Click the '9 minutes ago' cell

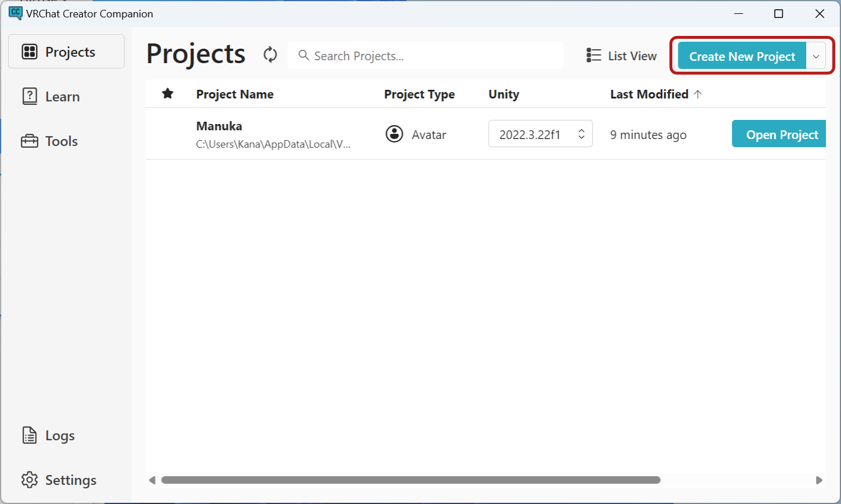click(x=648, y=134)
